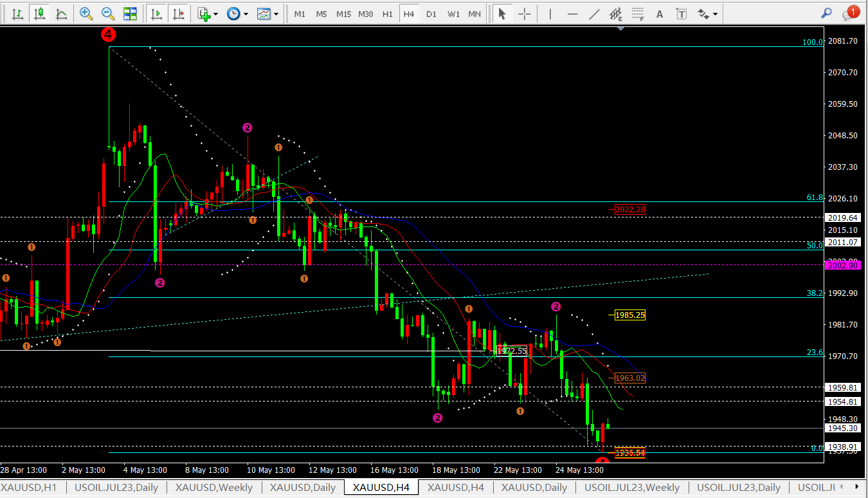The image size is (868, 498).
Task: Zoom in on the chart
Action: [x=86, y=14]
